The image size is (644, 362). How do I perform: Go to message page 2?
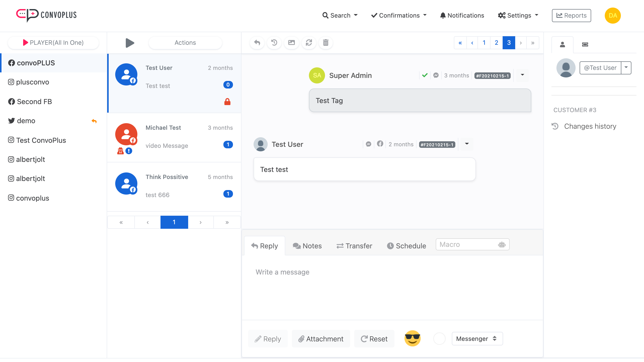coord(496,43)
